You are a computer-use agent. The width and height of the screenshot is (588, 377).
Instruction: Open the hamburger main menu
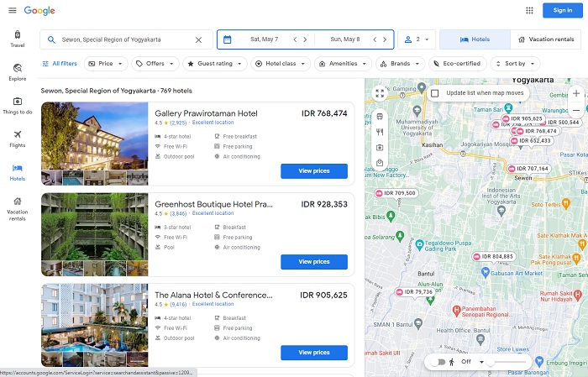pyautogui.click(x=13, y=10)
